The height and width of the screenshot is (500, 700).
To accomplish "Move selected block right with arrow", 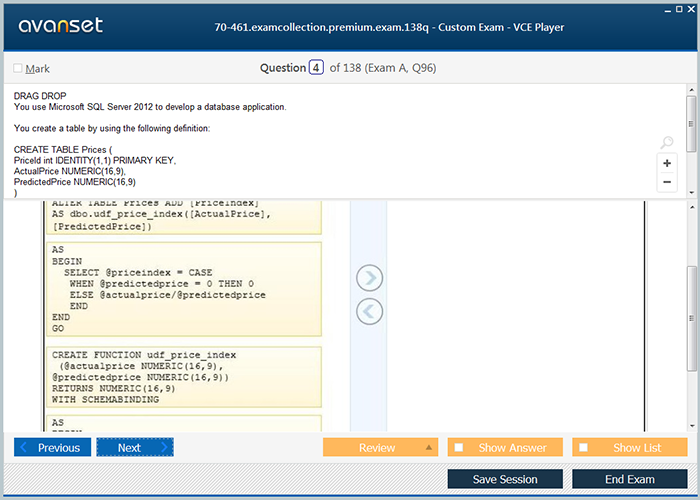I will (369, 278).
